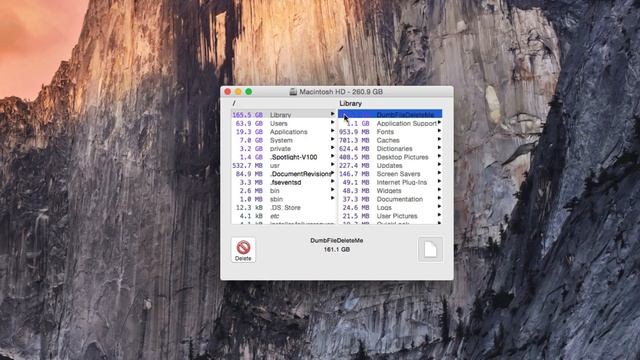Select the Fonts row
640x360 pixels.
tap(390, 132)
